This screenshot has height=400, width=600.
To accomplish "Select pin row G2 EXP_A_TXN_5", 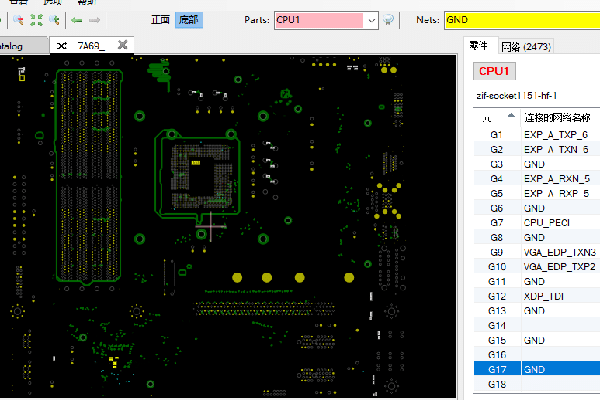I will click(x=536, y=149).
